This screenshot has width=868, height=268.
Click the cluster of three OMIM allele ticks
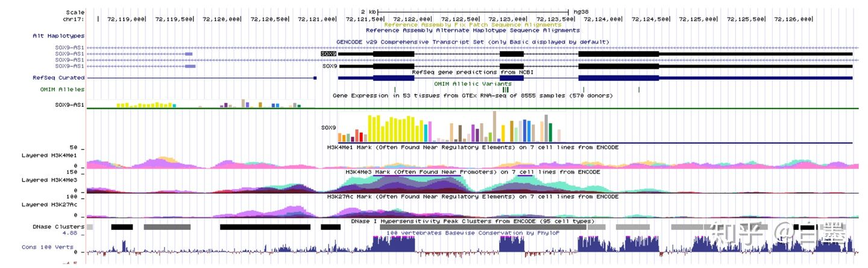(x=505, y=89)
